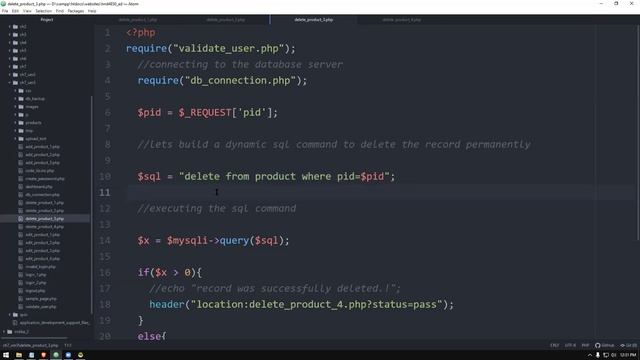Expand the products subfolder chevron
Screen dimensions: 640x360
click(x=16, y=122)
